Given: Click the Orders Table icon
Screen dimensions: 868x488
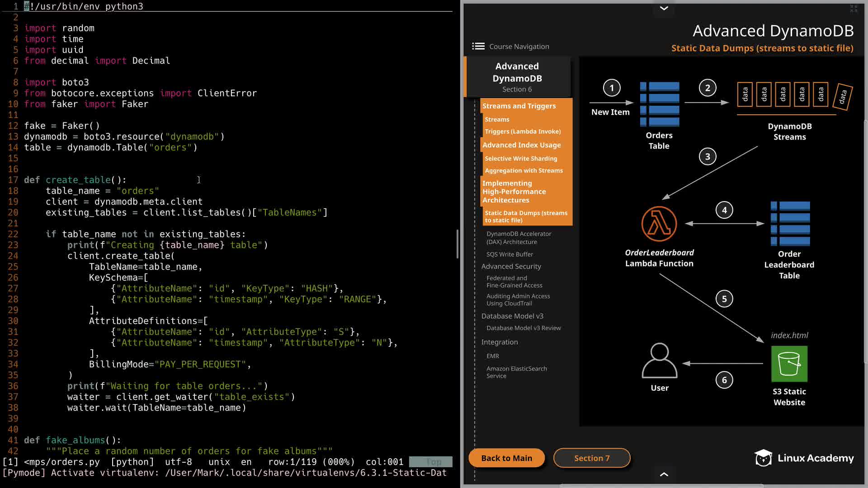Looking at the screenshot, I should pos(659,104).
